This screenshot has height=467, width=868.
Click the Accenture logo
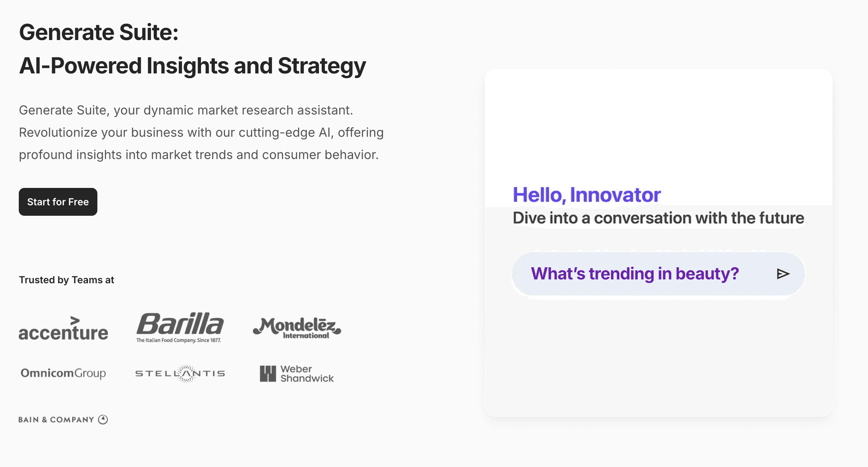pyautogui.click(x=63, y=328)
